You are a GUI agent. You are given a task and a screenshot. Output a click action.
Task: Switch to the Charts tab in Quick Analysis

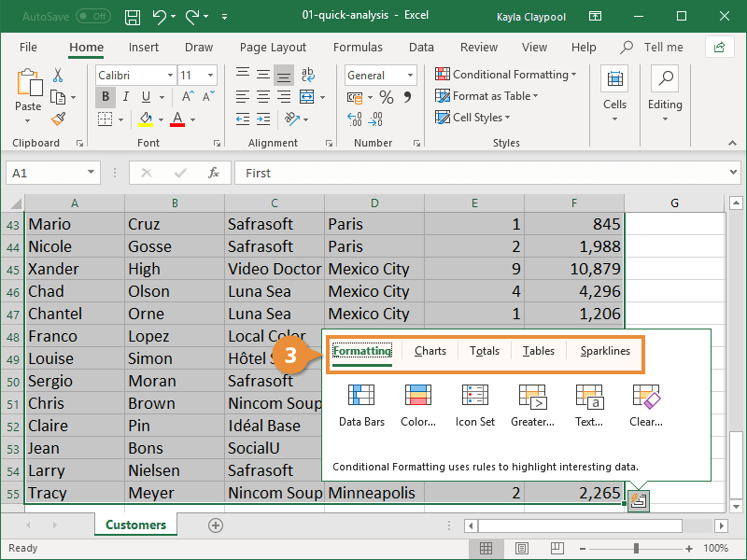pos(430,351)
